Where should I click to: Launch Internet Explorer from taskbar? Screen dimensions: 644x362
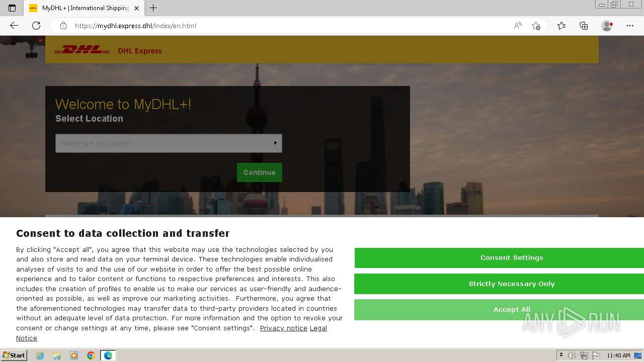(40, 355)
